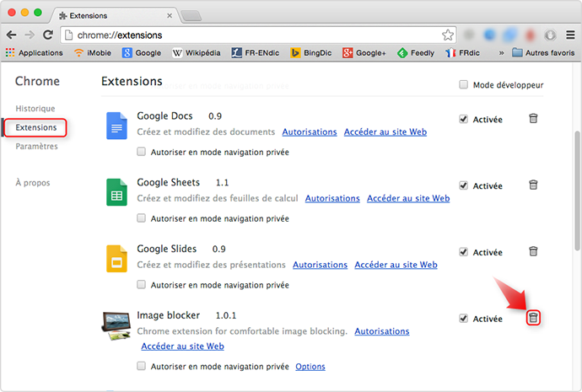This screenshot has height=392, width=582.
Task: Bookmark this page with the star icon
Action: pyautogui.click(x=448, y=35)
